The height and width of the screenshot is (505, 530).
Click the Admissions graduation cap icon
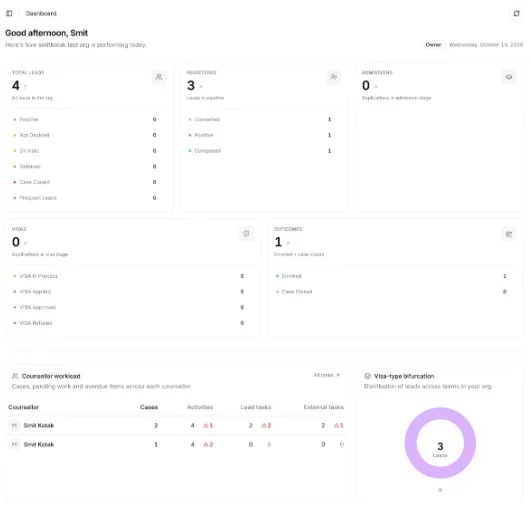point(509,77)
